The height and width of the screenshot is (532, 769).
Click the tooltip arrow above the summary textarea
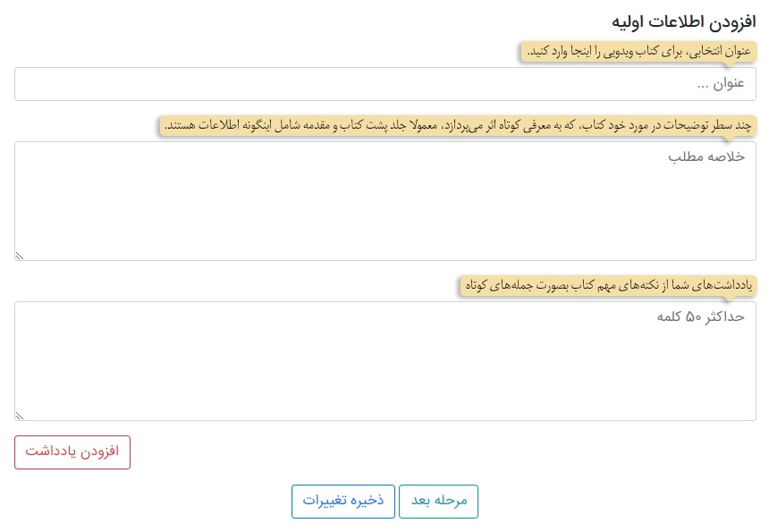(731, 139)
